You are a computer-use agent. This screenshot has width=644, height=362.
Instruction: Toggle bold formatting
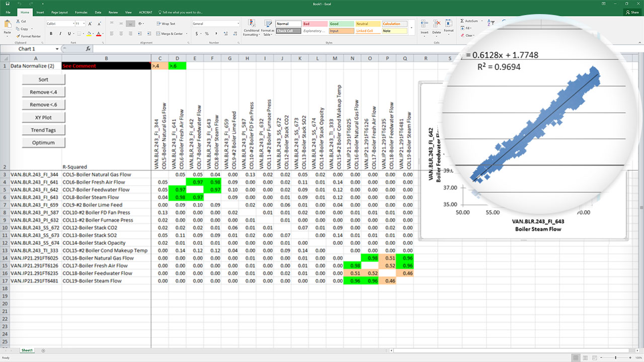tap(51, 33)
